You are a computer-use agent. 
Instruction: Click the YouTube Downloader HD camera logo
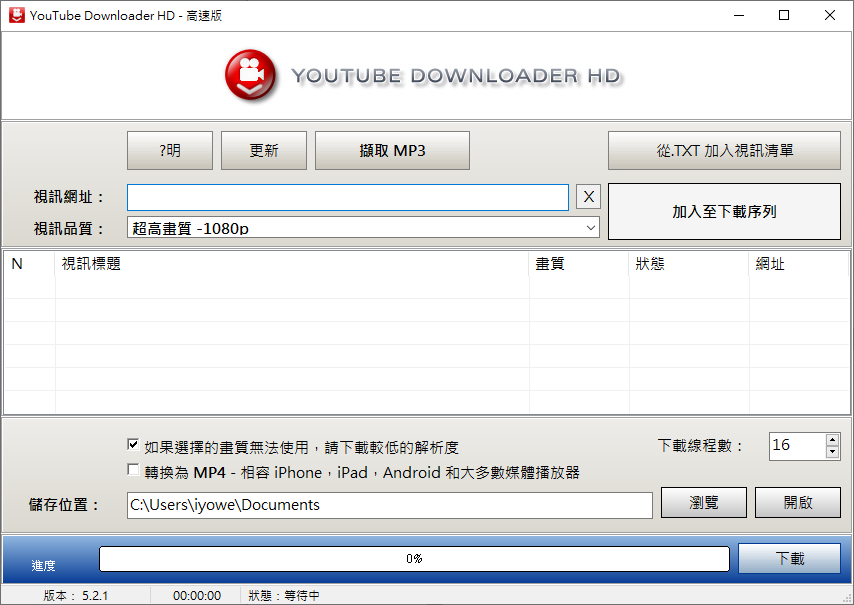coord(250,75)
